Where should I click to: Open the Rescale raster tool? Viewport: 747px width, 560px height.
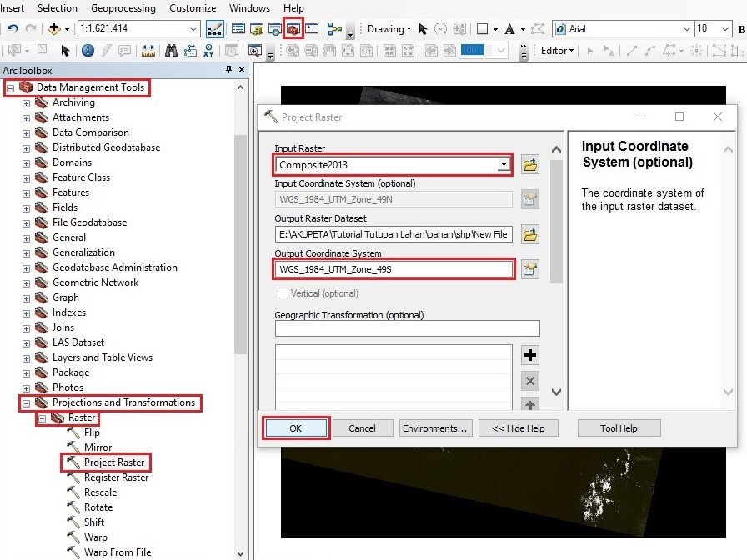100,492
